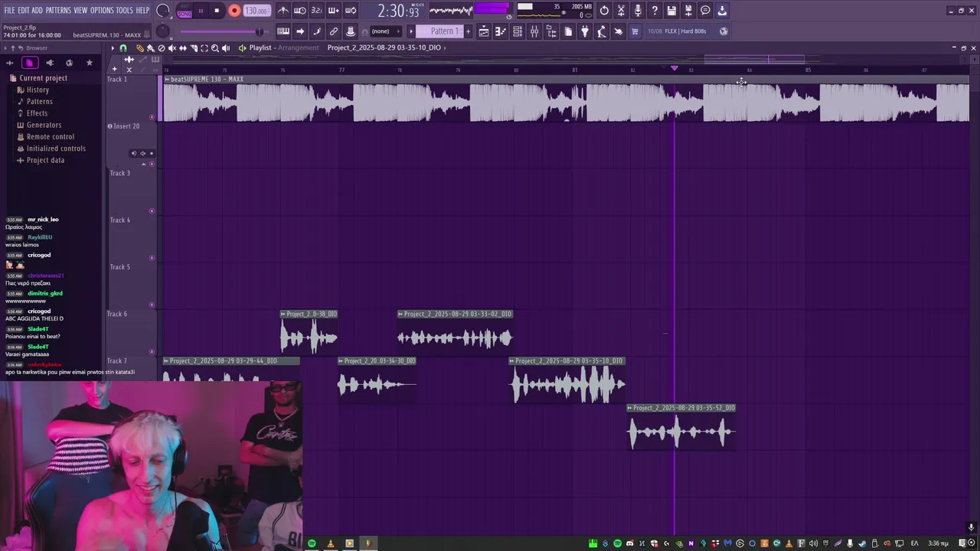Open the playlist menu arrow before the magnet

tap(113, 47)
